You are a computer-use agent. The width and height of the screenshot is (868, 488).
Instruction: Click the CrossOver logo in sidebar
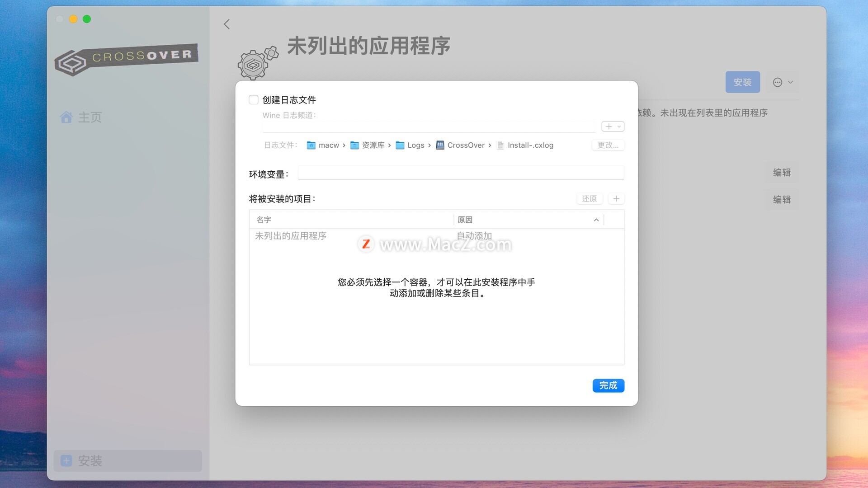coord(126,60)
